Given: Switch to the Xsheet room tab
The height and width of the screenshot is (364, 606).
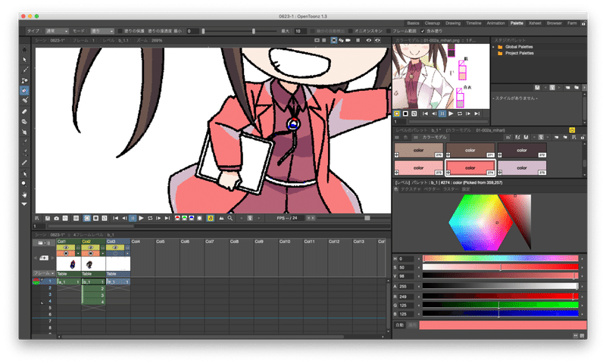Looking at the screenshot, I should [535, 23].
